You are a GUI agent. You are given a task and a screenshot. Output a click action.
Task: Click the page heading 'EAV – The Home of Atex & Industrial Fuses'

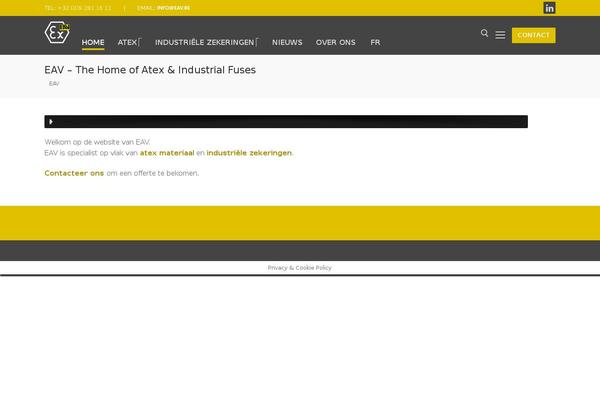(x=150, y=70)
